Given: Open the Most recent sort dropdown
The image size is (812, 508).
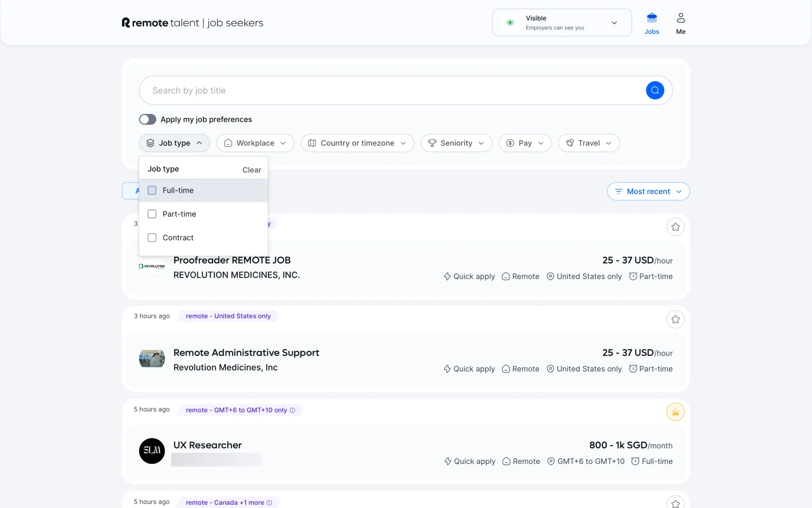Looking at the screenshot, I should pyautogui.click(x=648, y=191).
